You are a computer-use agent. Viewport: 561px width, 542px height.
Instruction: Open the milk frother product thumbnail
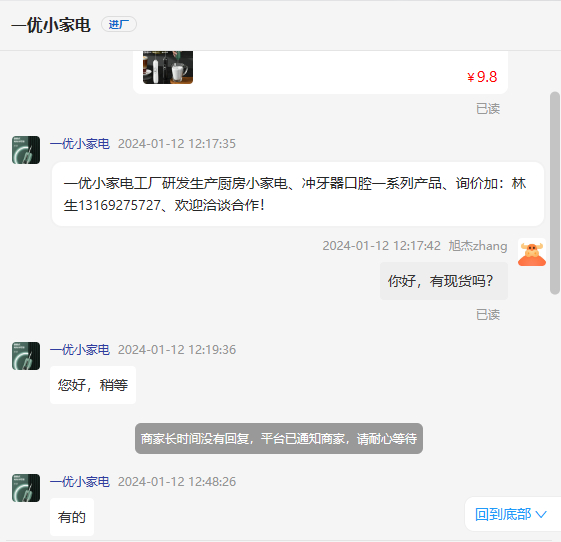point(168,67)
